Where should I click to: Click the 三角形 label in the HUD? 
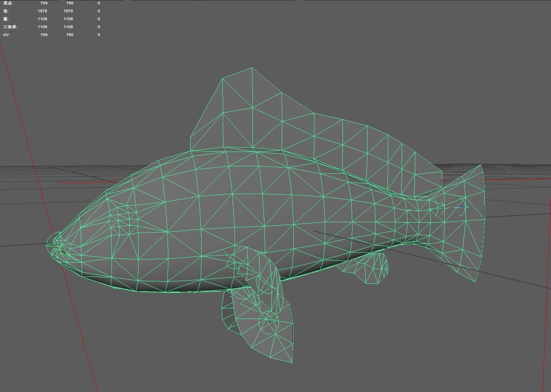(10, 27)
